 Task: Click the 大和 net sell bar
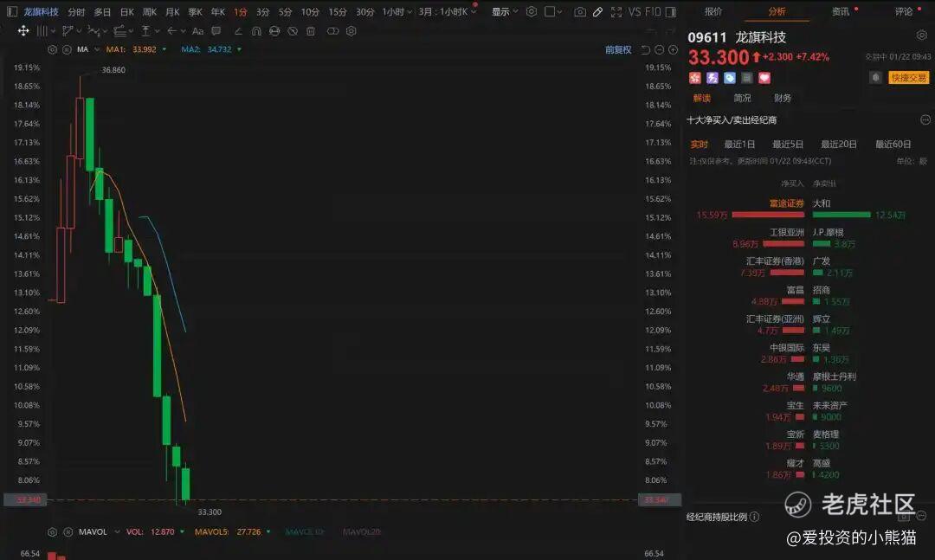tap(841, 215)
